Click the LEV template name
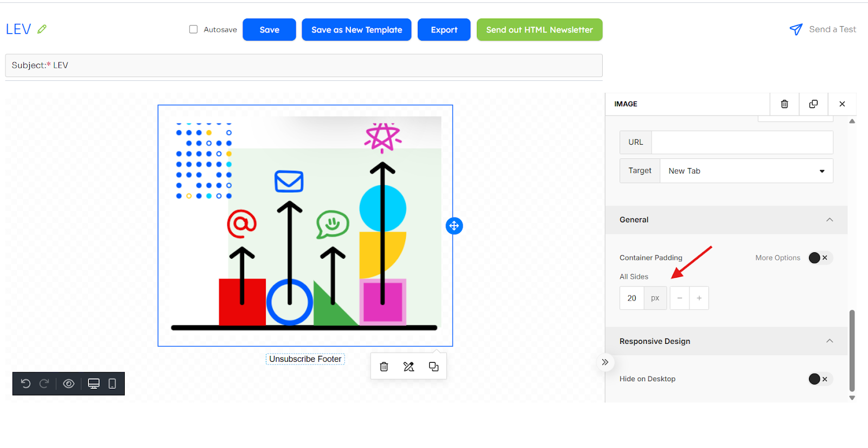This screenshot has width=868, height=448. coord(18,29)
